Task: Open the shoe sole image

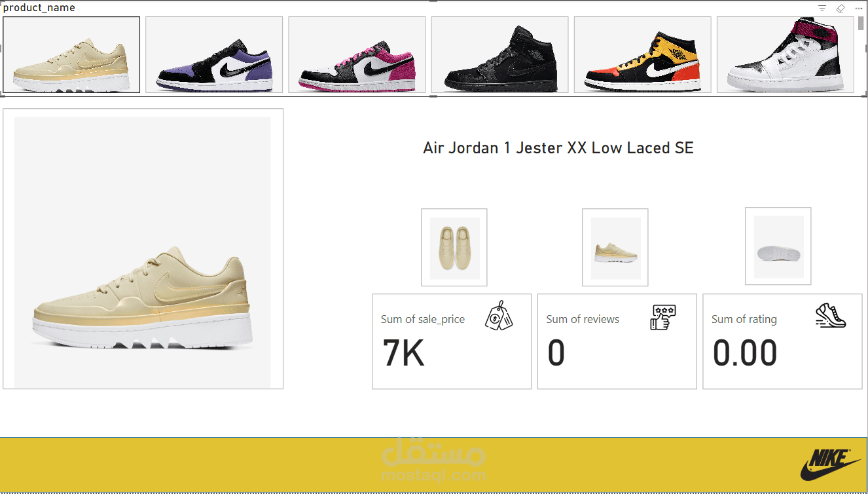Action: (778, 246)
